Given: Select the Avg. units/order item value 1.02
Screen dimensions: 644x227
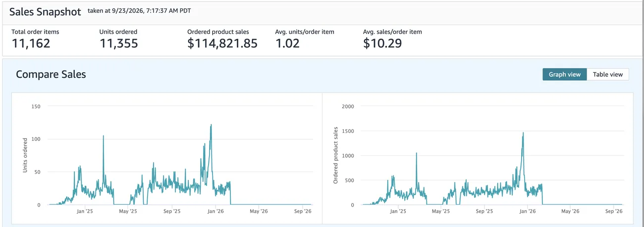Looking at the screenshot, I should click(x=287, y=43).
